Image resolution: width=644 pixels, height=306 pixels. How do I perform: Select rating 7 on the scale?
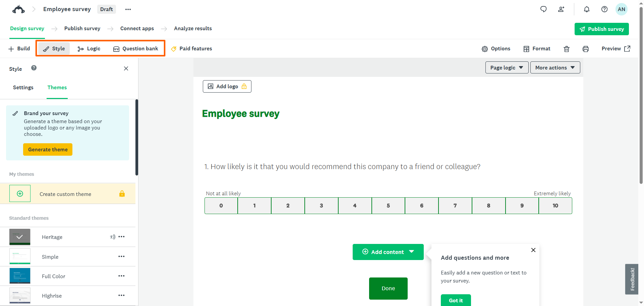(455, 206)
